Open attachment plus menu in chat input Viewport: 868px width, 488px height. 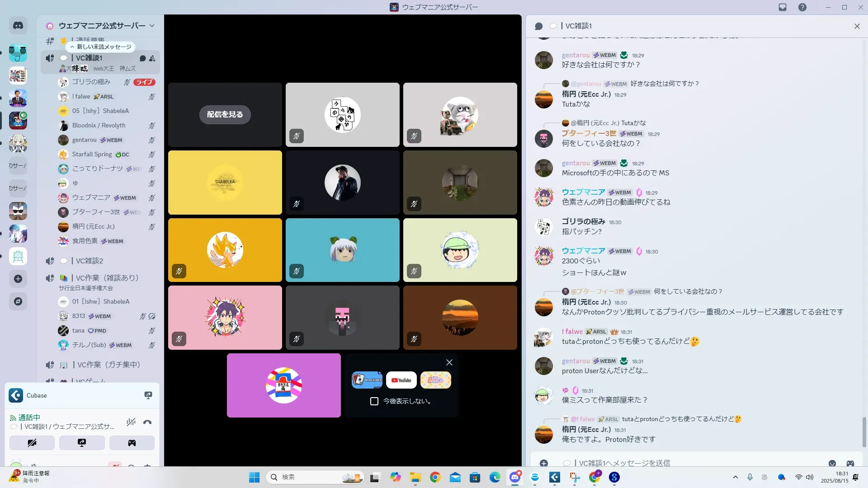[544, 463]
